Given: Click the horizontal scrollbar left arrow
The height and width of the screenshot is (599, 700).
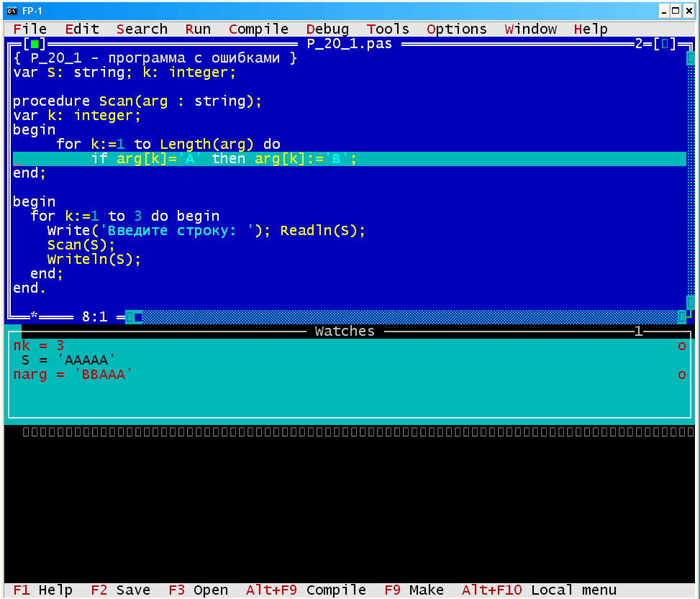Looking at the screenshot, I should (129, 316).
